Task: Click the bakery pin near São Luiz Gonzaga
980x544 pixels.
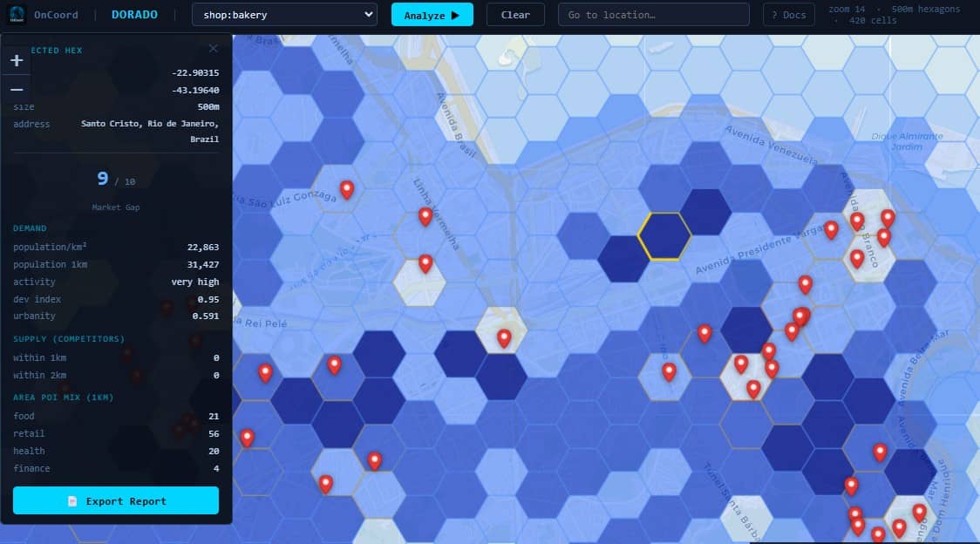Action: [x=347, y=189]
